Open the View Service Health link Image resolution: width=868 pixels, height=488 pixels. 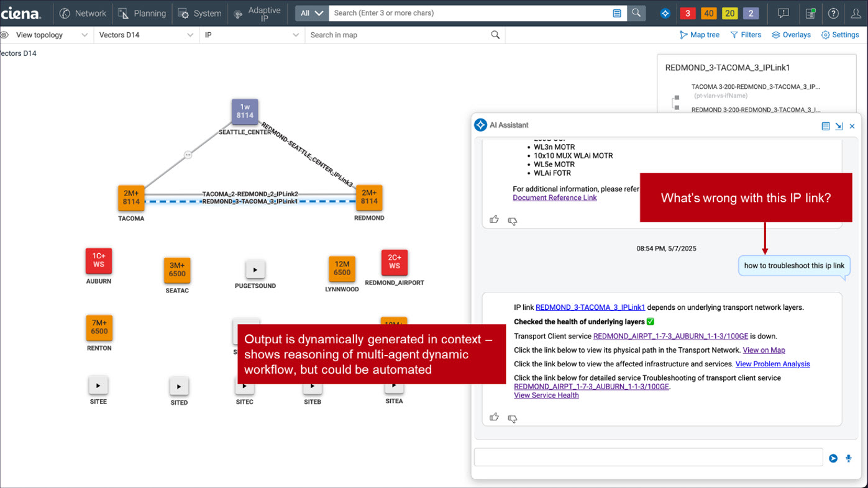click(x=546, y=395)
